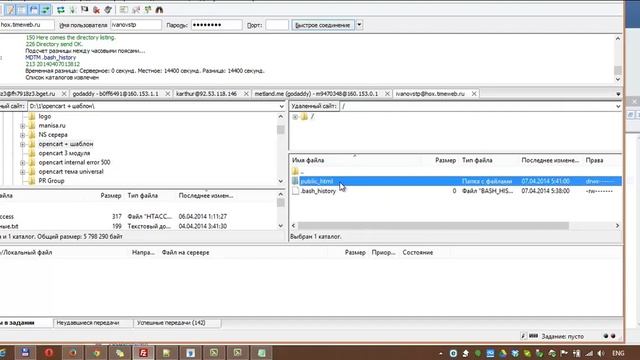Viewport: 640px width, 360px height.
Task: Toggle processing of the transfer queue
Action: [72, 9]
